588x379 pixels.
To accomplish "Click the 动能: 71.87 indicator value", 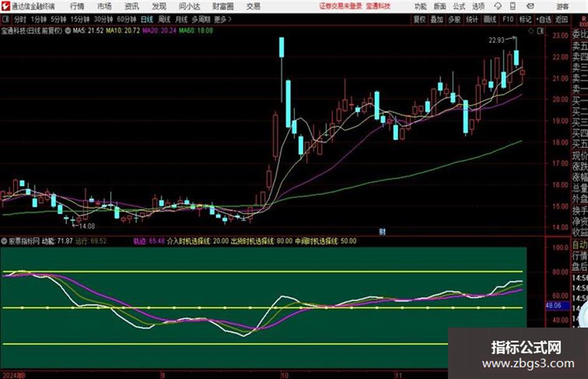I will click(57, 241).
